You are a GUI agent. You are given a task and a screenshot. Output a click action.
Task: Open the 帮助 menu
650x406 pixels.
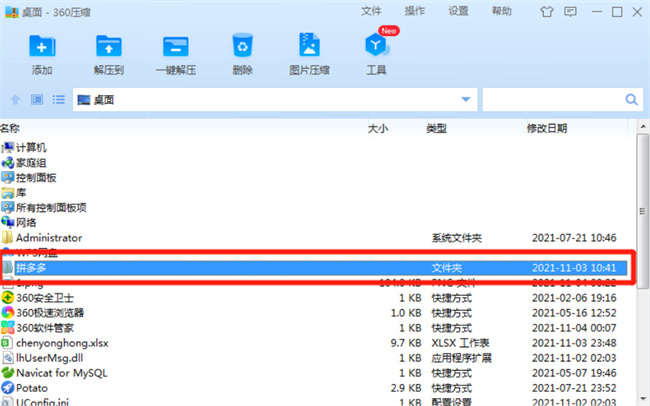pos(502,11)
